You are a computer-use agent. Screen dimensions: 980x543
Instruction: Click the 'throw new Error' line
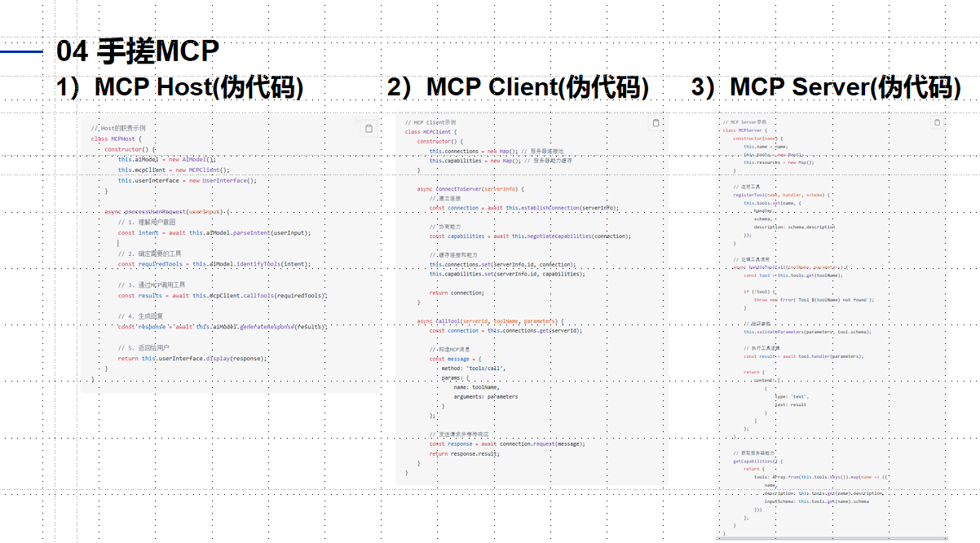pyautogui.click(x=814, y=299)
